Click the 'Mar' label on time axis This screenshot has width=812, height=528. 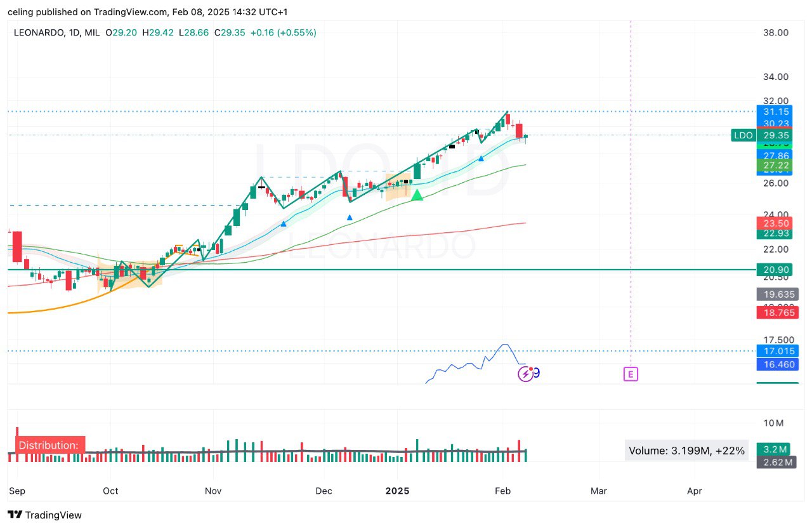pyautogui.click(x=598, y=491)
